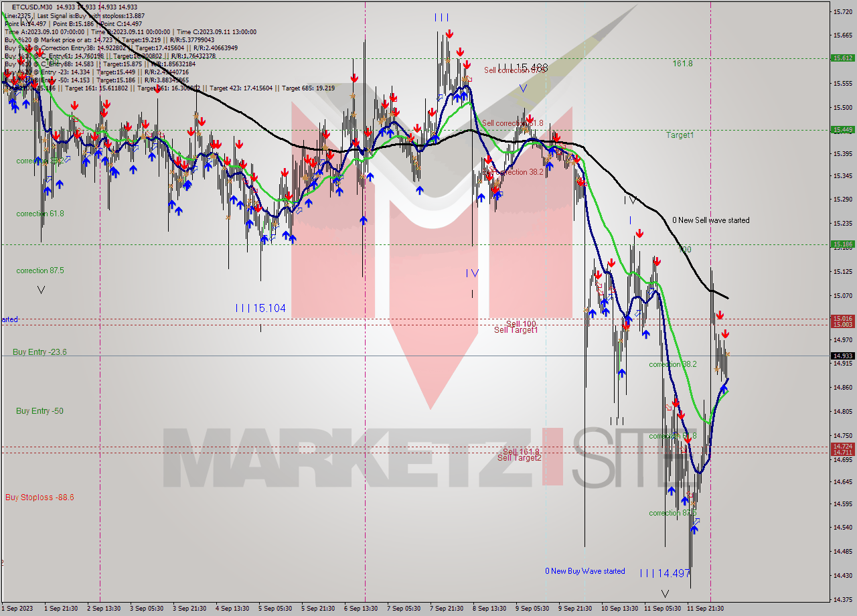This screenshot has width=857, height=616.
Task: Click the 'I I I 14.497' wave label
Action: [665, 573]
